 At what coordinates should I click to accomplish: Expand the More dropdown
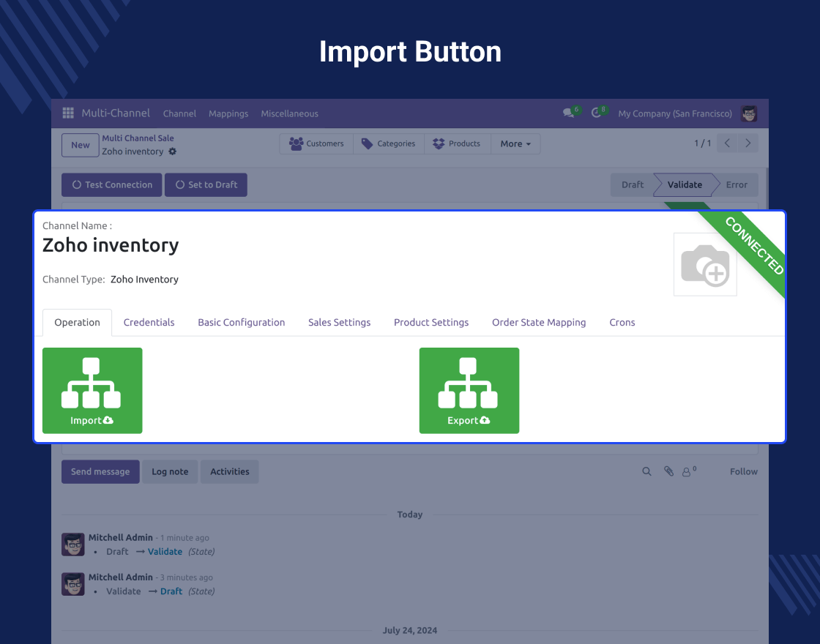click(x=515, y=143)
